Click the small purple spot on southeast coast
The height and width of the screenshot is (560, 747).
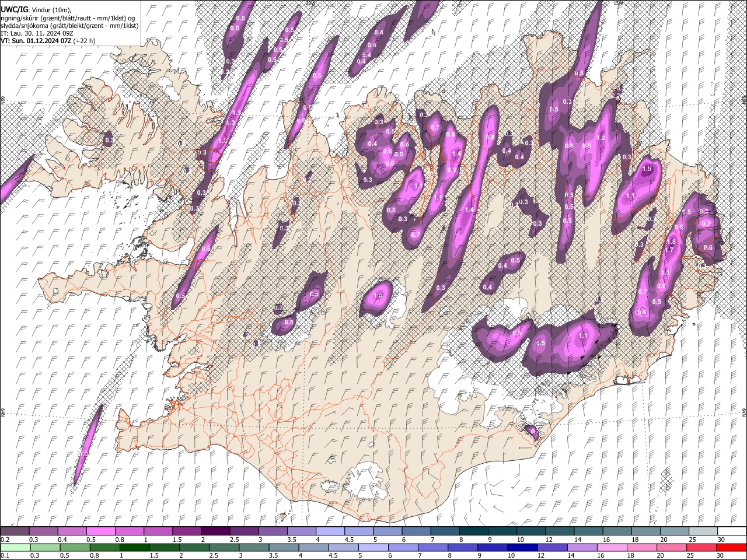click(532, 432)
